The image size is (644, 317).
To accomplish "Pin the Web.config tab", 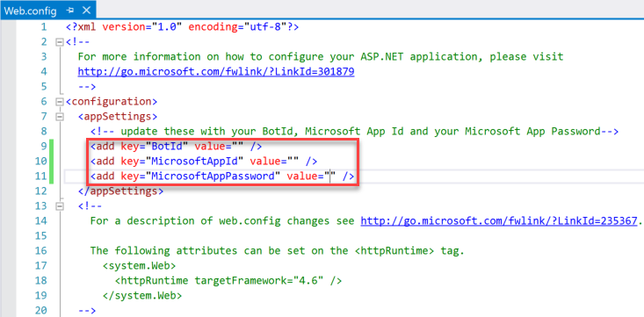I will (69, 10).
